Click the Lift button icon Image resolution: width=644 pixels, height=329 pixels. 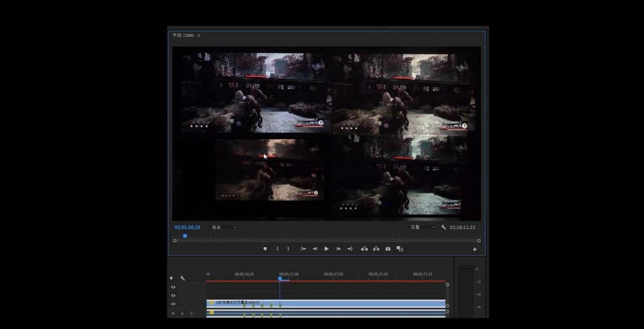[x=364, y=248]
